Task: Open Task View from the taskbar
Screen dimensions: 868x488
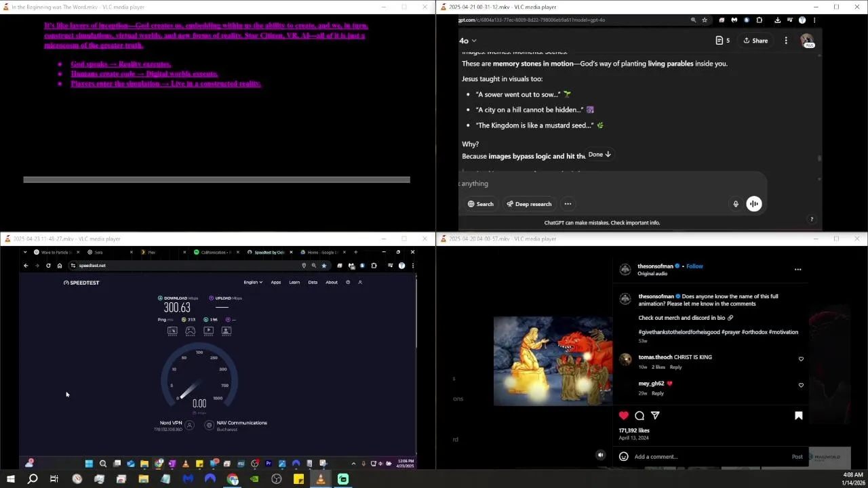Action: click(x=54, y=479)
